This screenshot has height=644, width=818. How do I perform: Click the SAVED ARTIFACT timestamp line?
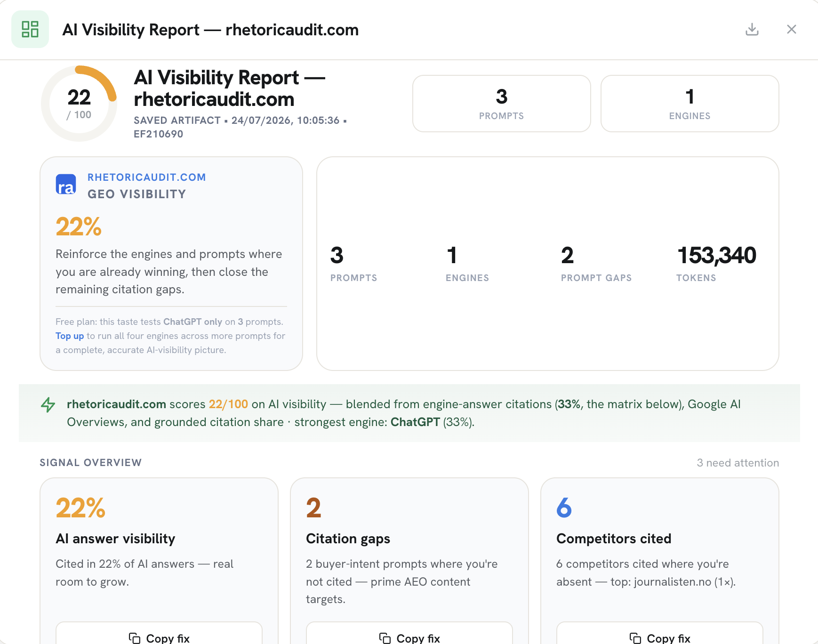(240, 127)
